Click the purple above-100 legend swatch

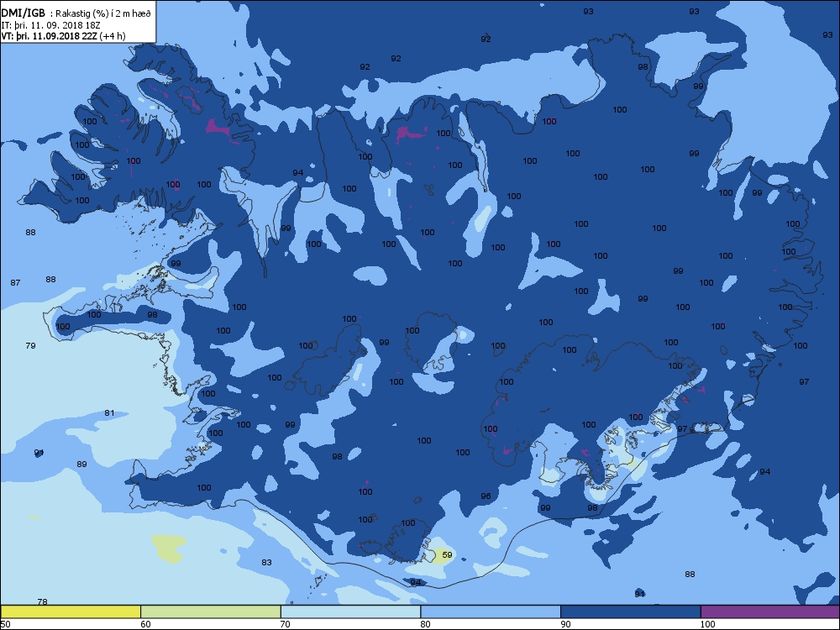(x=769, y=612)
